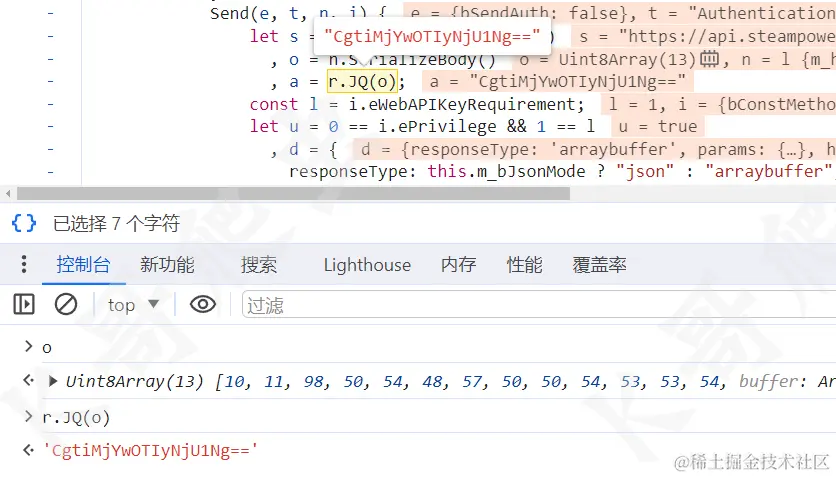Click this.m_bJsonMode in the code

(506, 171)
